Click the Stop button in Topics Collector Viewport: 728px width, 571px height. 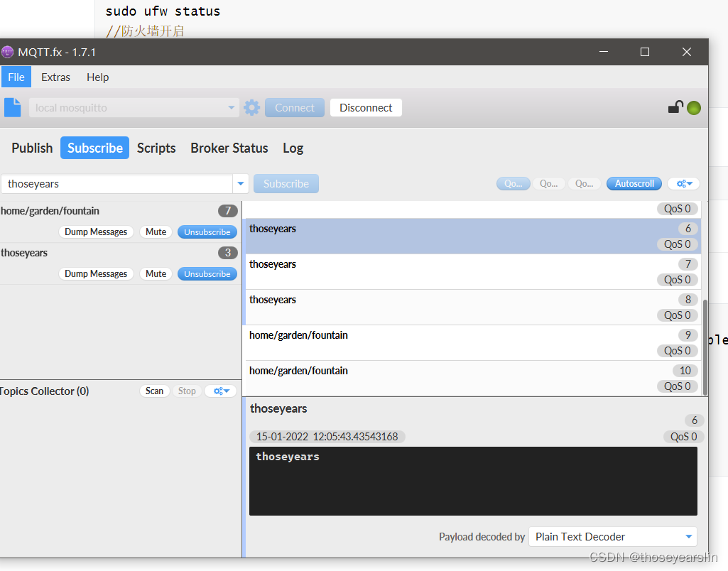tap(187, 391)
